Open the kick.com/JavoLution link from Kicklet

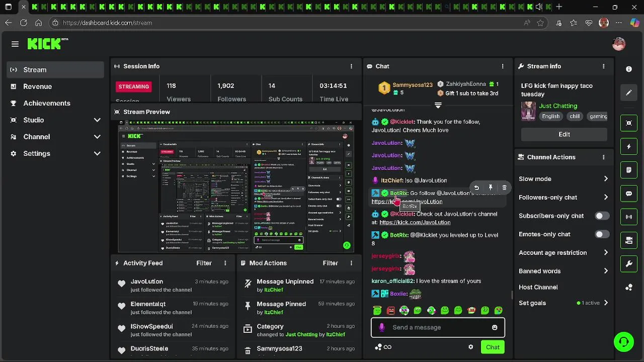coord(415,222)
